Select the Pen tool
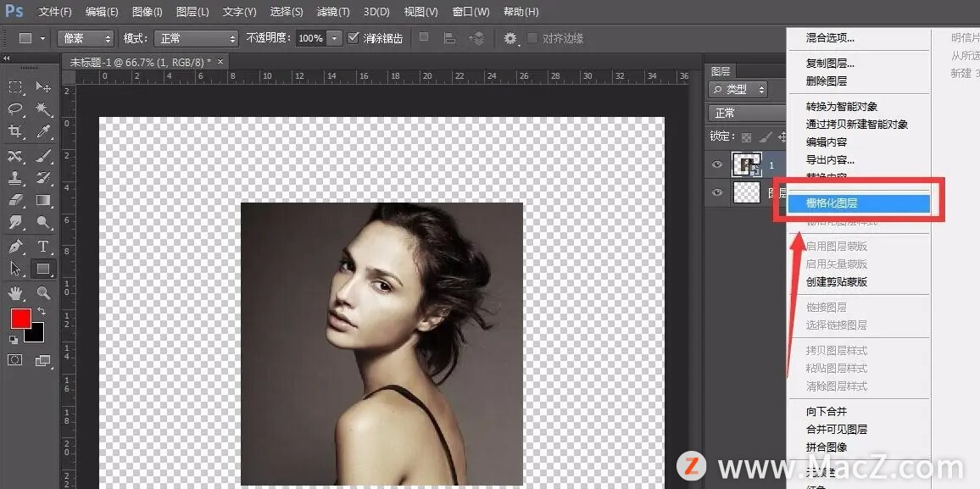Viewport: 980px width, 489px height. [x=16, y=247]
